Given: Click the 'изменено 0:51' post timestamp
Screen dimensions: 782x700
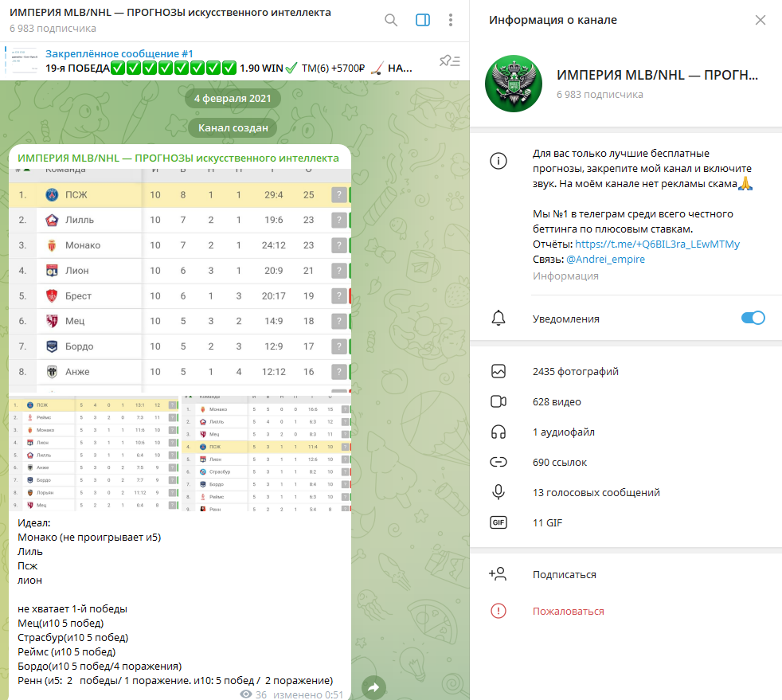Looking at the screenshot, I should tap(307, 694).
